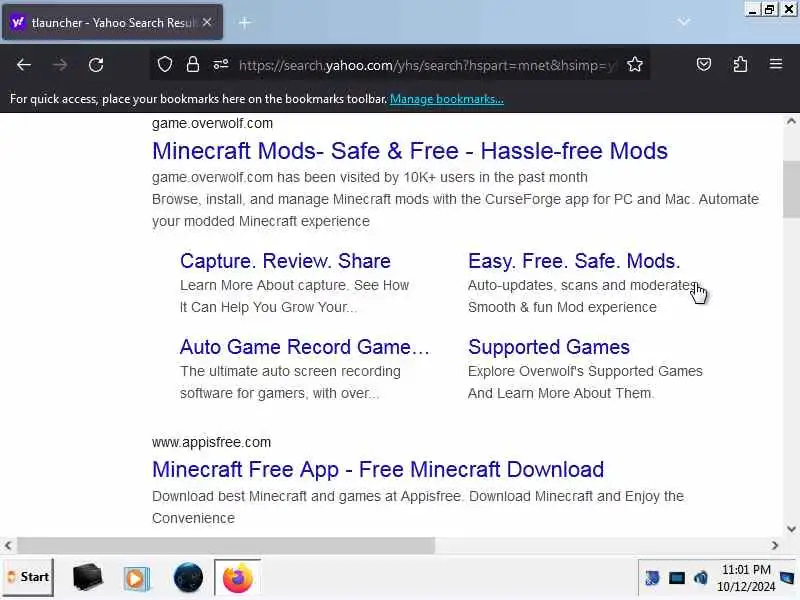Click the horizontal scrollbar left arrow
Image resolution: width=800 pixels, height=600 pixels.
click(8, 545)
